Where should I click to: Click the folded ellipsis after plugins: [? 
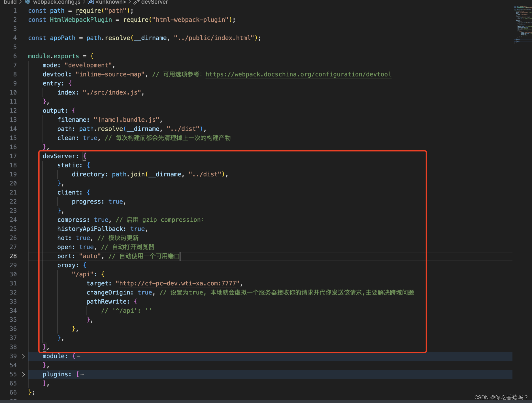click(82, 374)
